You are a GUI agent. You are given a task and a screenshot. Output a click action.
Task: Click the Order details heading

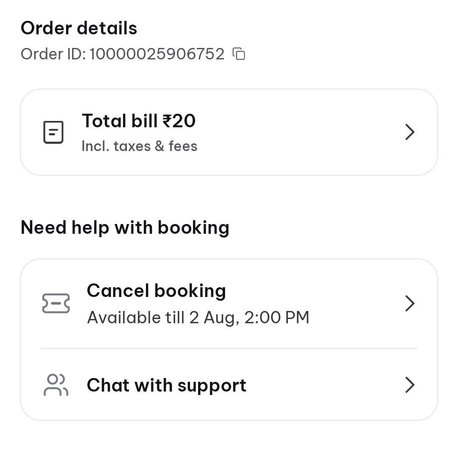click(x=79, y=28)
